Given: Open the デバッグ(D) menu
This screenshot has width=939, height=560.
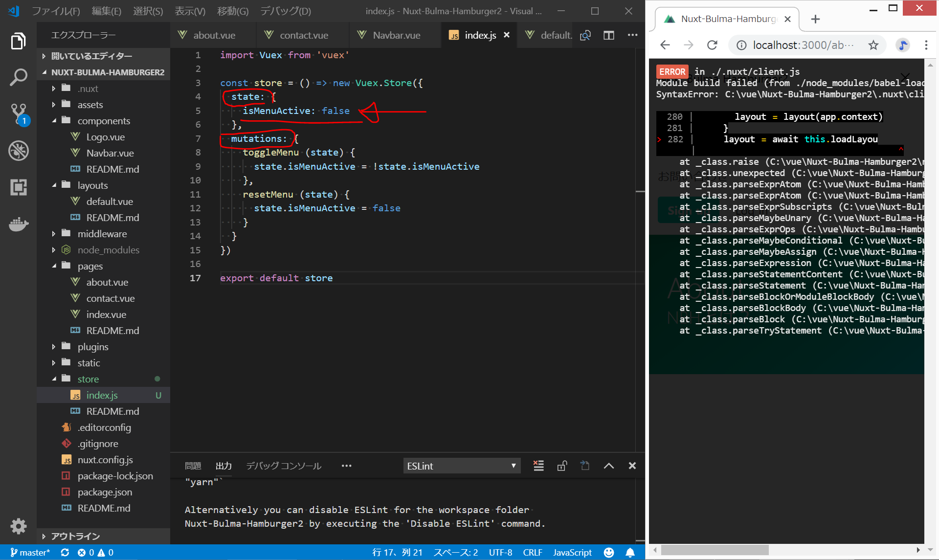Looking at the screenshot, I should pyautogui.click(x=285, y=11).
